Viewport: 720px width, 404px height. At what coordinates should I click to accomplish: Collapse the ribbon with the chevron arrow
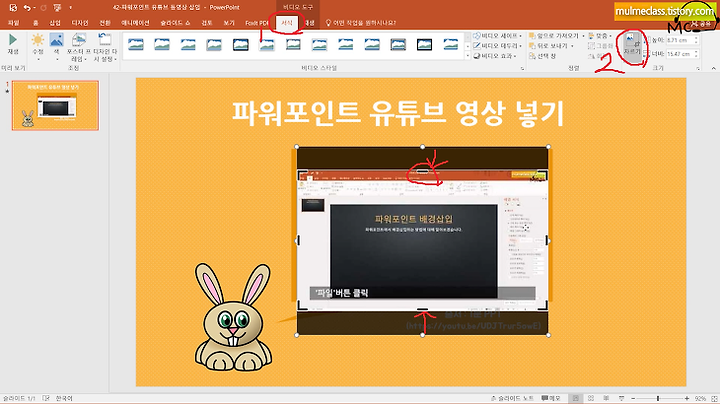[x=713, y=68]
